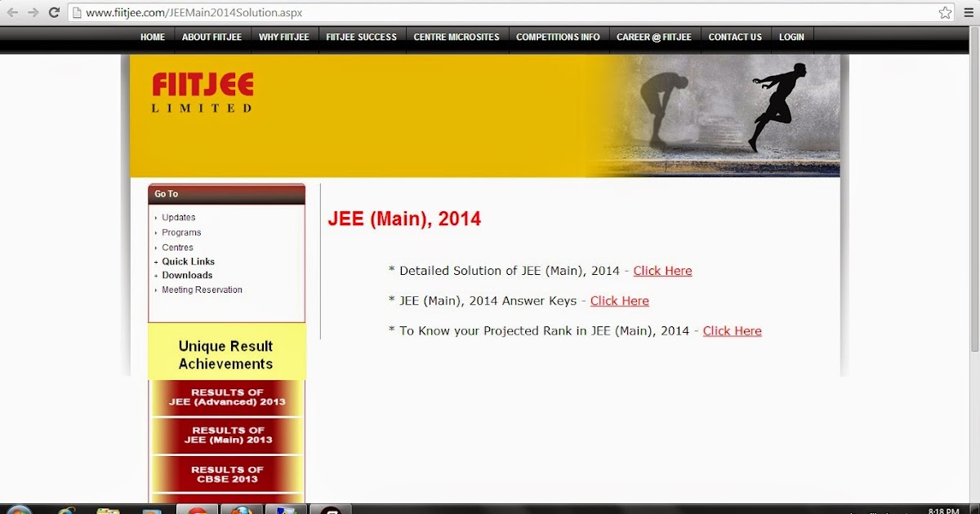Click the Unique Result Achievements heading
The image size is (980, 514).
pyautogui.click(x=225, y=355)
